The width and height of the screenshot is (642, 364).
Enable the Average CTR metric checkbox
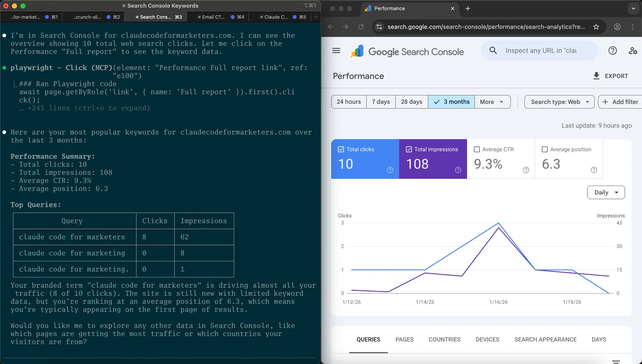477,149
